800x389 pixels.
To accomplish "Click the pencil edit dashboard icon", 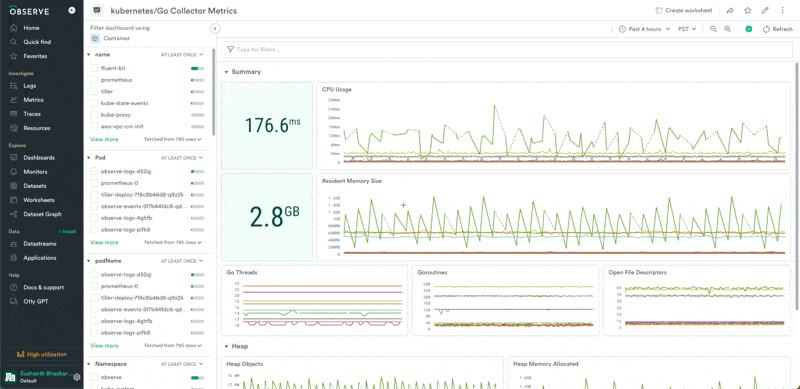I will 765,10.
